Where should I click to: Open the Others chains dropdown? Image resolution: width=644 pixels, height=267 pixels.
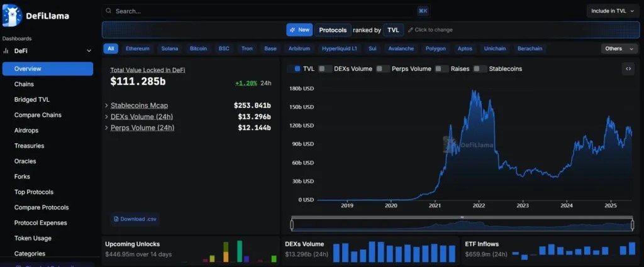[x=619, y=48]
